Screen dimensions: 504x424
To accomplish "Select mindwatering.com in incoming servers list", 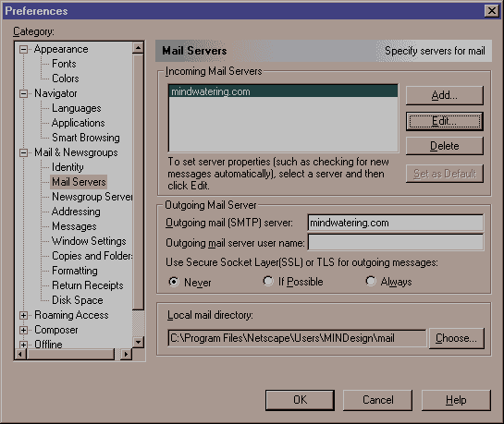I will click(283, 91).
